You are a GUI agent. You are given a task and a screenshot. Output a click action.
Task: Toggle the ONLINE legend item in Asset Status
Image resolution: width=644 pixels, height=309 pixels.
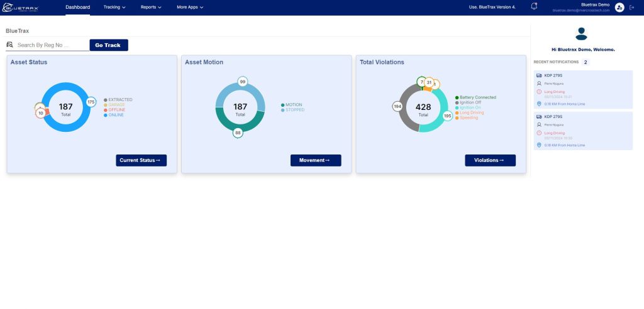tap(114, 115)
